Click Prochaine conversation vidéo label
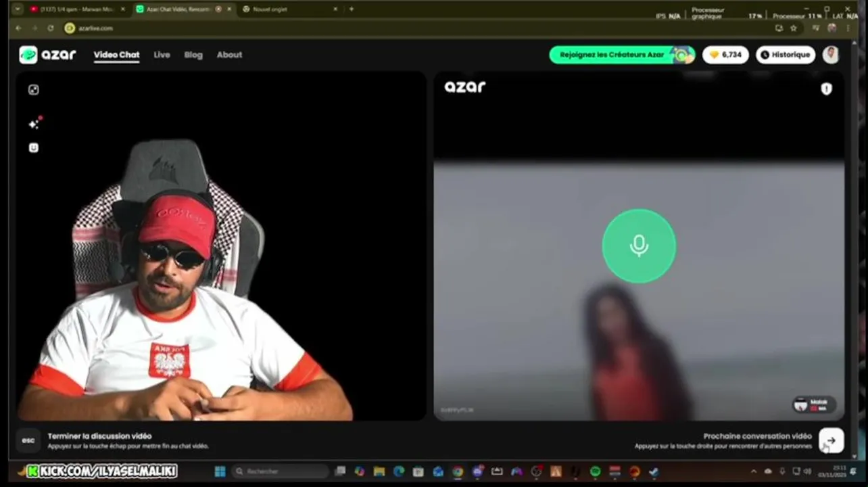 pos(757,436)
